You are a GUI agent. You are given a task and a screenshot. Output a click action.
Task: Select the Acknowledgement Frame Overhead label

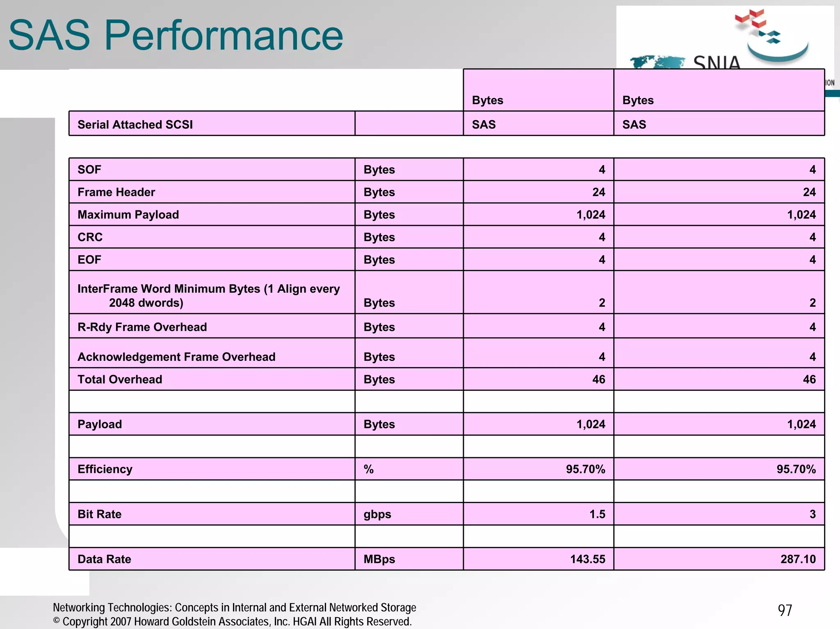click(176, 357)
